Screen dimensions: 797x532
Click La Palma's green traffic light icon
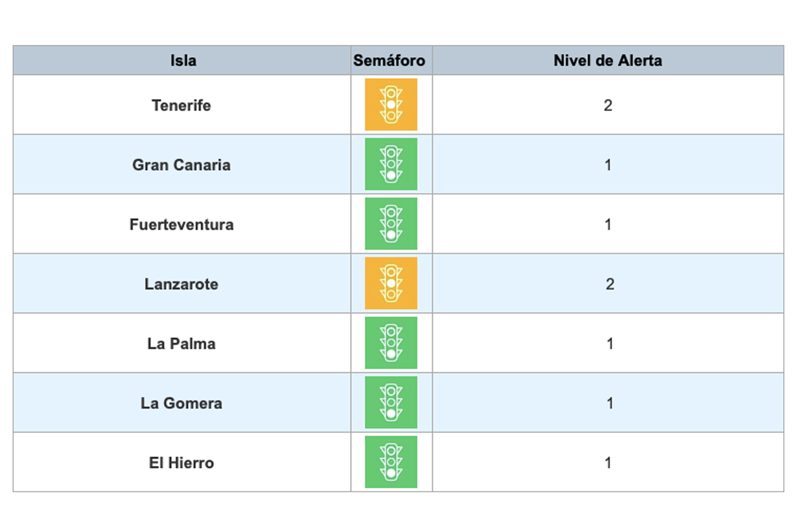(391, 343)
